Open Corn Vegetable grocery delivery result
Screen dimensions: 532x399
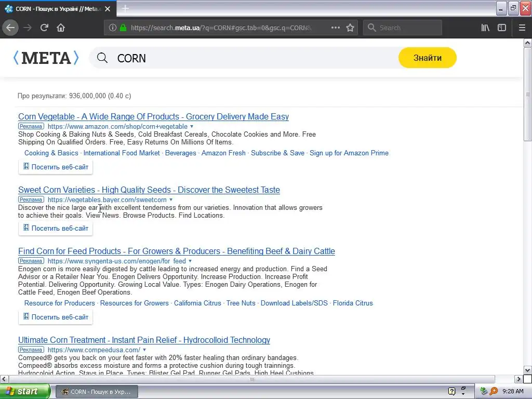coord(153,117)
